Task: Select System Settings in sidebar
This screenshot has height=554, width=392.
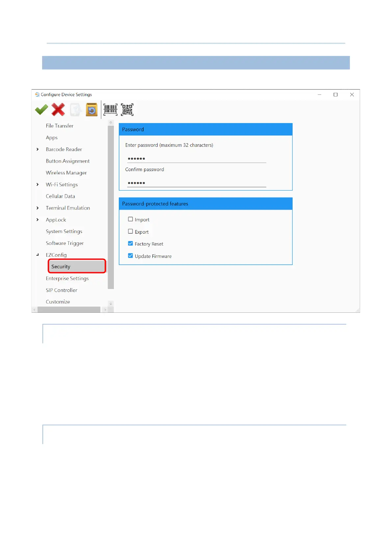Action: click(x=64, y=231)
